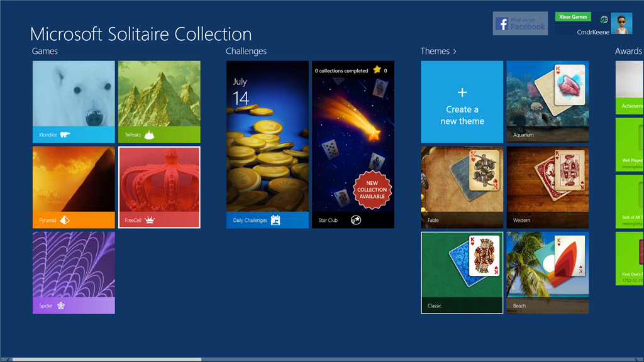Image resolution: width=644 pixels, height=362 pixels.
Task: Click the 0 collections completed text
Action: click(x=341, y=70)
